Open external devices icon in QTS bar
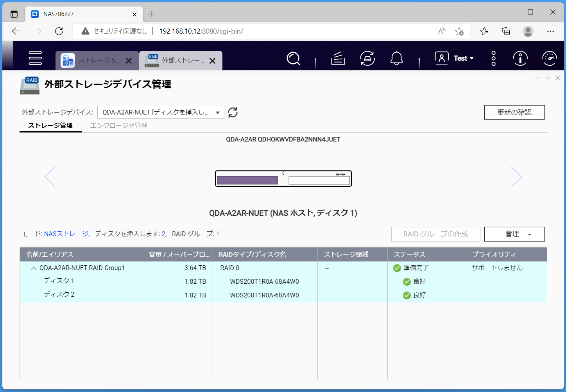 click(367, 59)
